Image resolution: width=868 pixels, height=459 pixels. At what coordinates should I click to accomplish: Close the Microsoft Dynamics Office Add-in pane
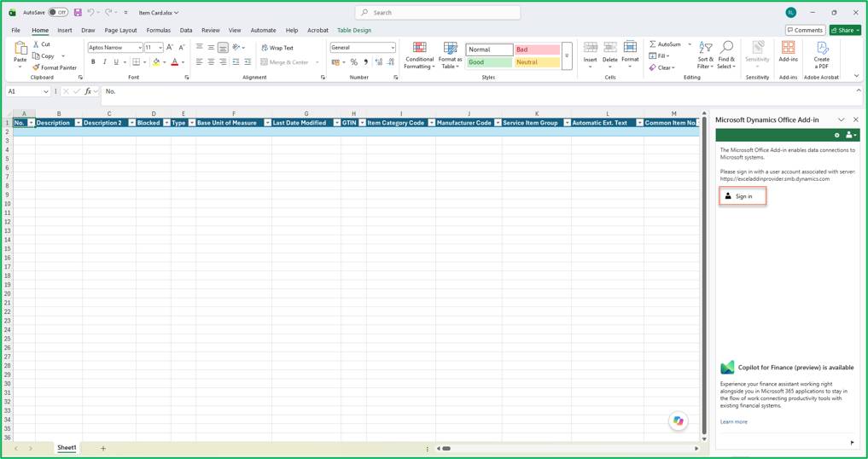(856, 119)
